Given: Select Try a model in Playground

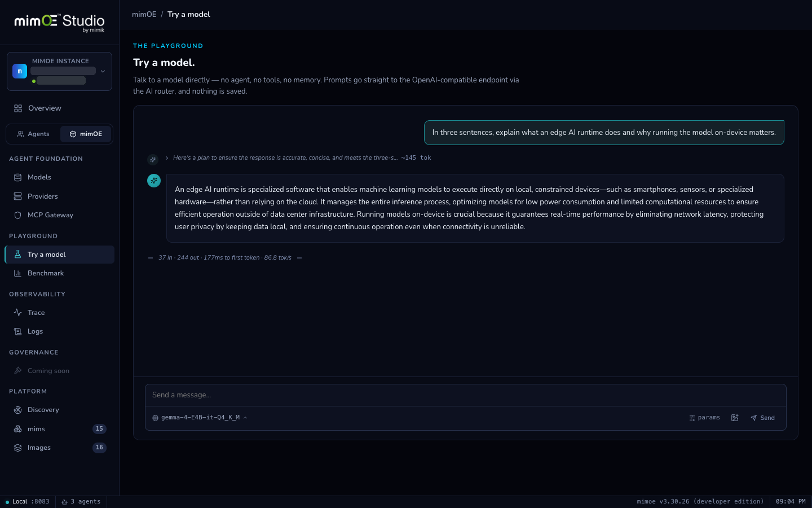Looking at the screenshot, I should point(59,255).
